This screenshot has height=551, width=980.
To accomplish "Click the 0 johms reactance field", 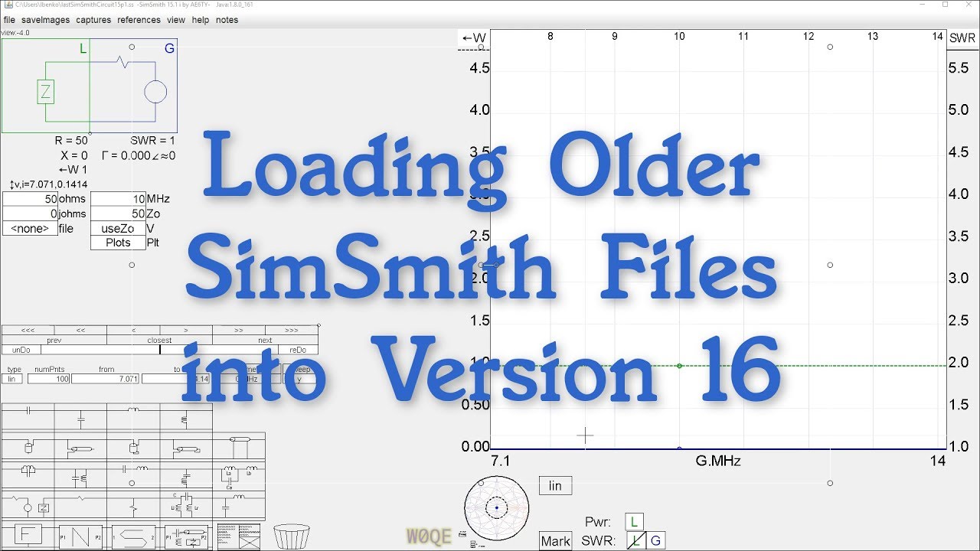I will (30, 214).
